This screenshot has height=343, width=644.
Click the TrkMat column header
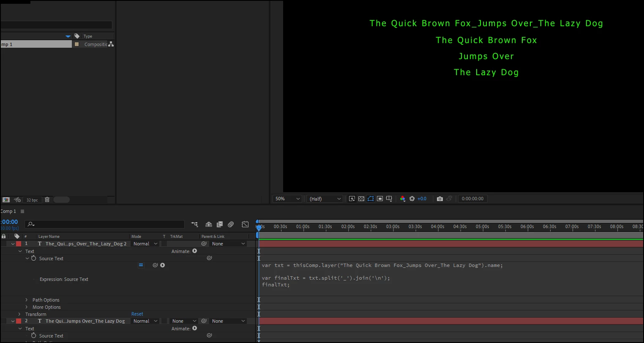click(x=177, y=237)
